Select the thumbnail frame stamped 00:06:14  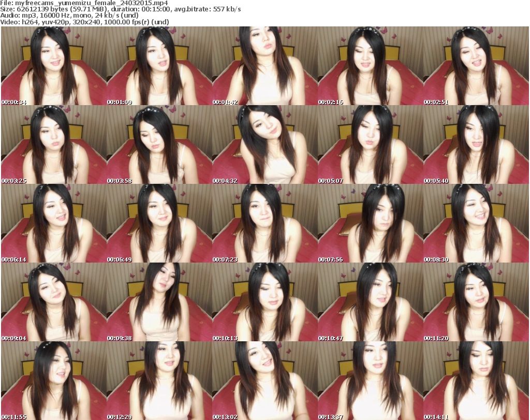pos(54,223)
